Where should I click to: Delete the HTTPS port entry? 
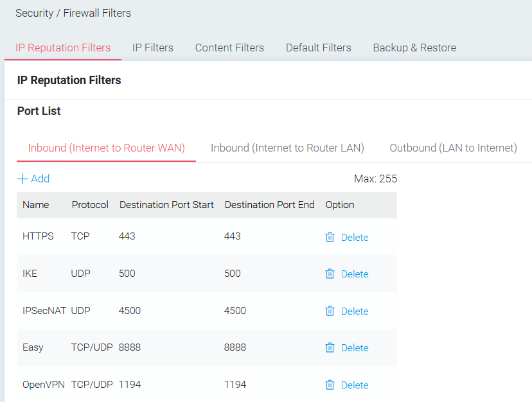pos(354,238)
